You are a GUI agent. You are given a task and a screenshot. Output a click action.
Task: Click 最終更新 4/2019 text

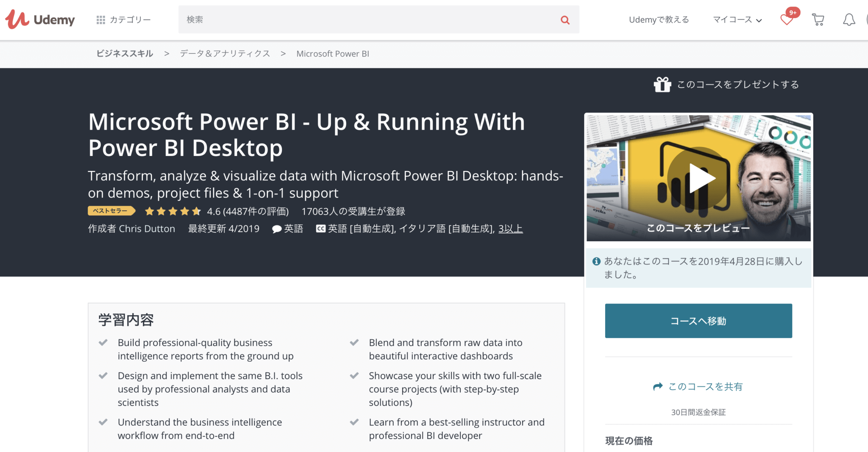(x=224, y=229)
